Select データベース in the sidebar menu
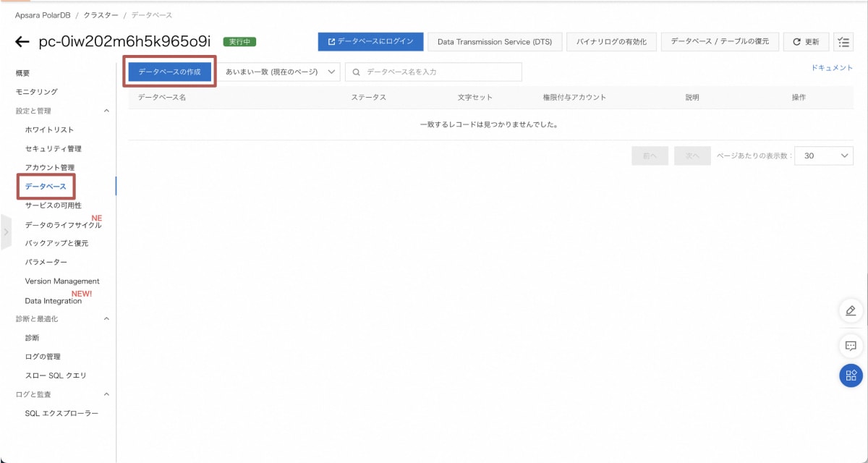Viewport: 868px width, 463px height. point(47,186)
